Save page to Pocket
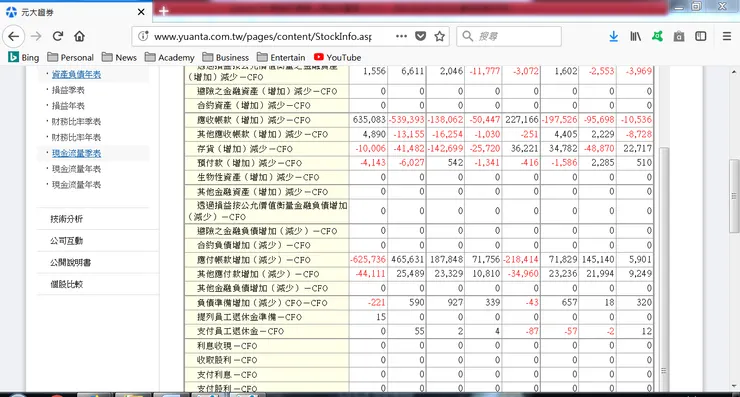The height and width of the screenshot is (397, 740). pyautogui.click(x=420, y=36)
